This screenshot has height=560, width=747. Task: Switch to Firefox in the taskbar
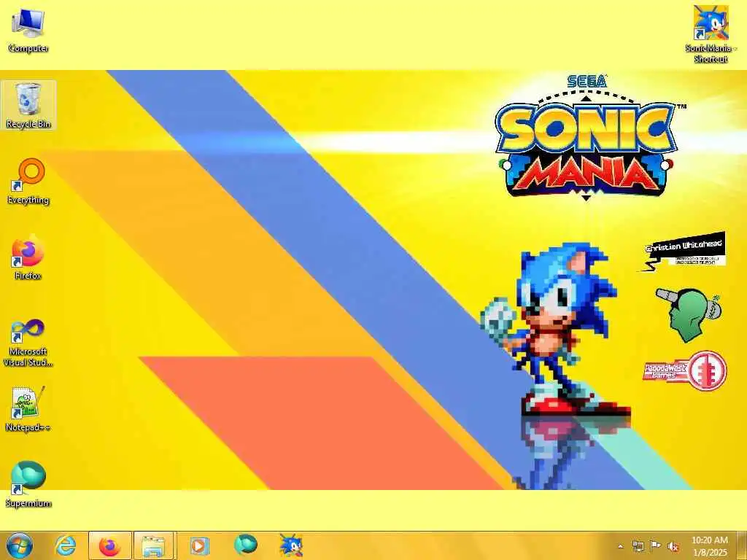(x=109, y=545)
